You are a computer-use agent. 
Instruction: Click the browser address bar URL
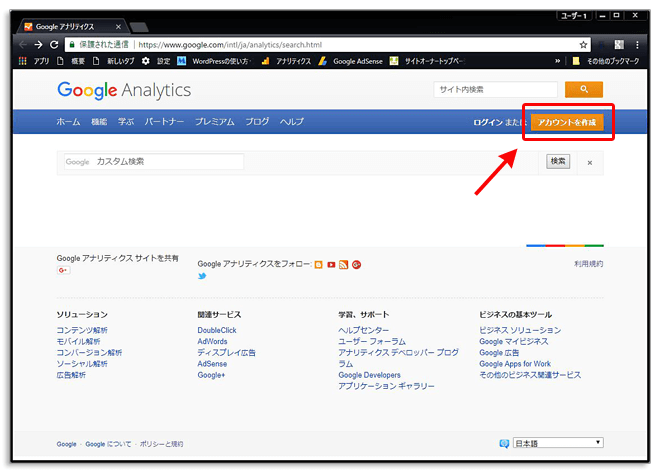pyautogui.click(x=230, y=45)
